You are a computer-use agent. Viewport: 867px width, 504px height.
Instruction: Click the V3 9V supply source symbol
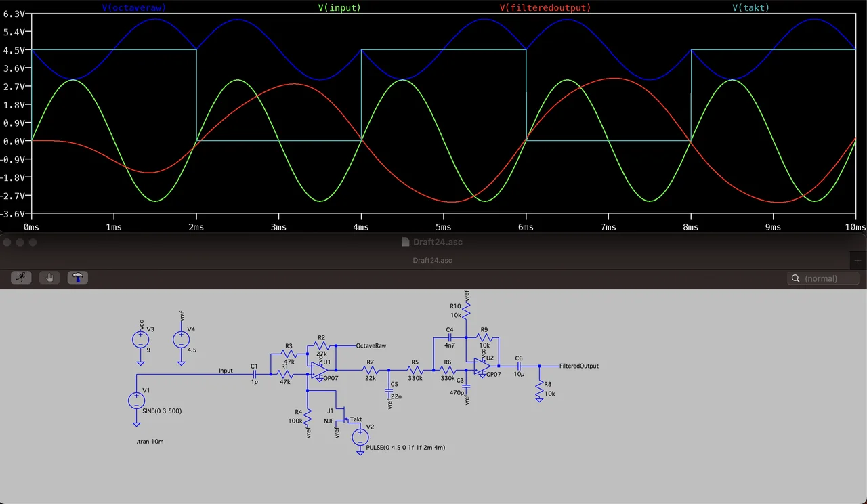point(141,339)
